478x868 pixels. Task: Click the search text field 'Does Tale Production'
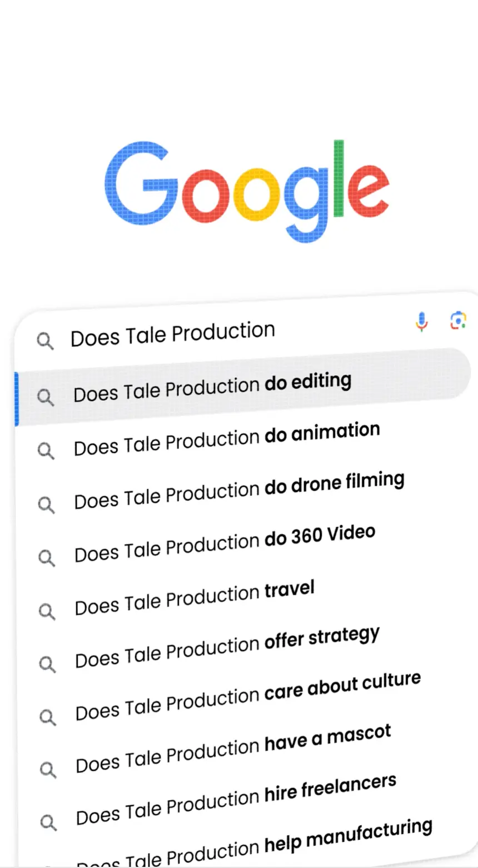coord(172,335)
